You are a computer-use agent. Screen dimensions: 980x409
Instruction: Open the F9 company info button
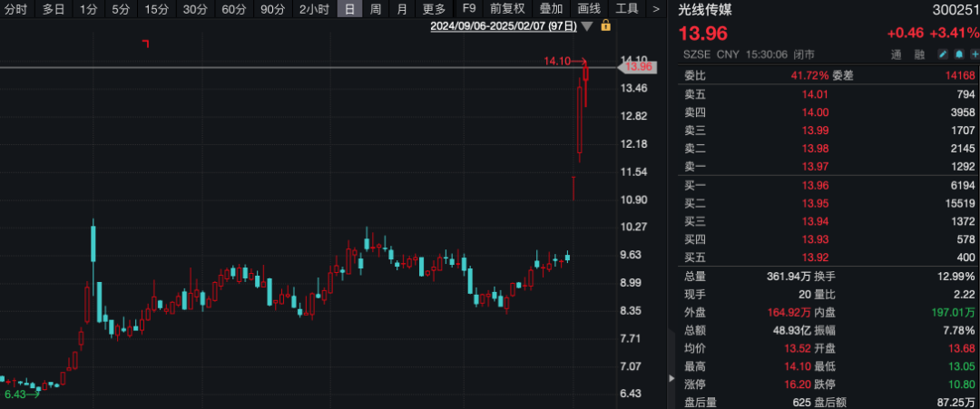coord(467,9)
